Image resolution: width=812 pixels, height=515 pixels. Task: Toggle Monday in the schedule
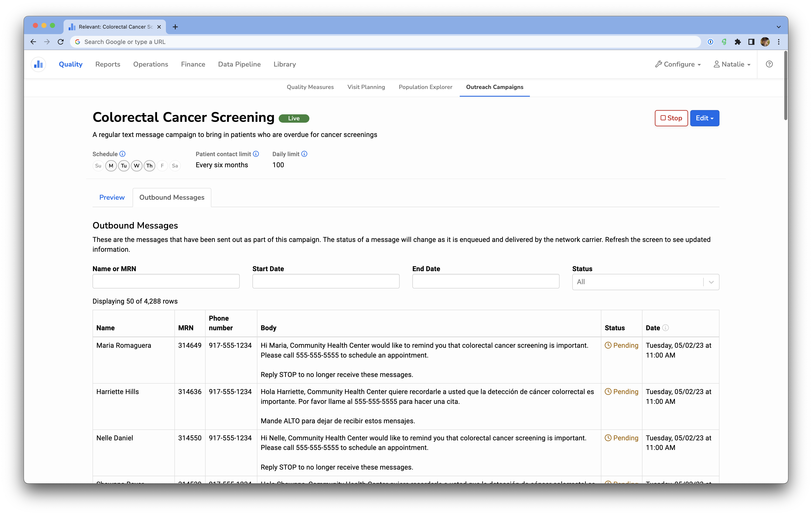[111, 166]
